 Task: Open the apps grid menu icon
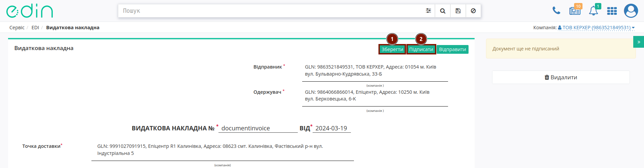click(x=612, y=11)
